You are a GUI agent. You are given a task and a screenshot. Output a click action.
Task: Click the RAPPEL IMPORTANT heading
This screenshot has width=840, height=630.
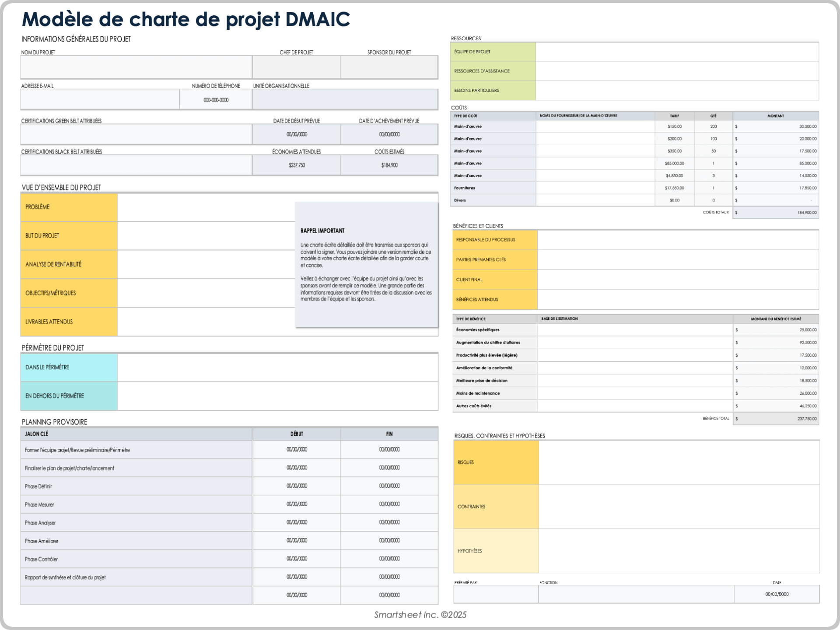(x=322, y=231)
